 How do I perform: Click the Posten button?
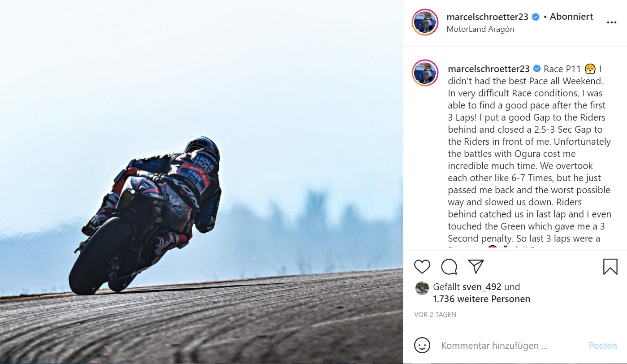603,346
